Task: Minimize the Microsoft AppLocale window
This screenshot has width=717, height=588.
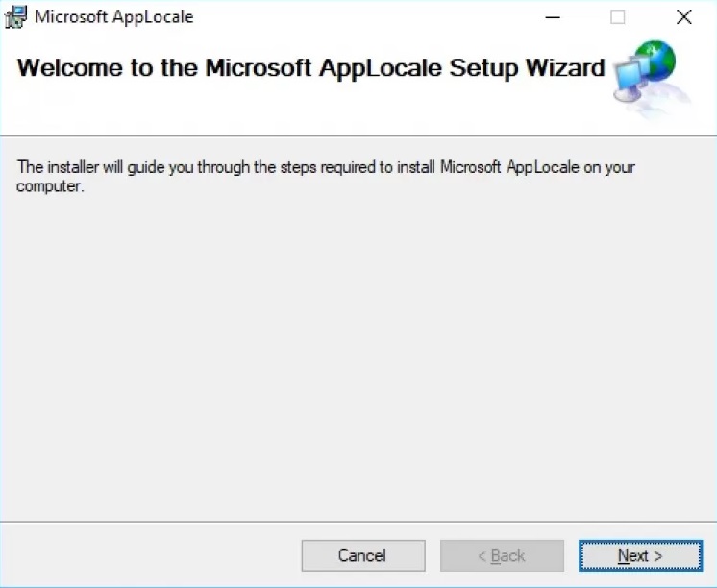Action: [x=553, y=16]
